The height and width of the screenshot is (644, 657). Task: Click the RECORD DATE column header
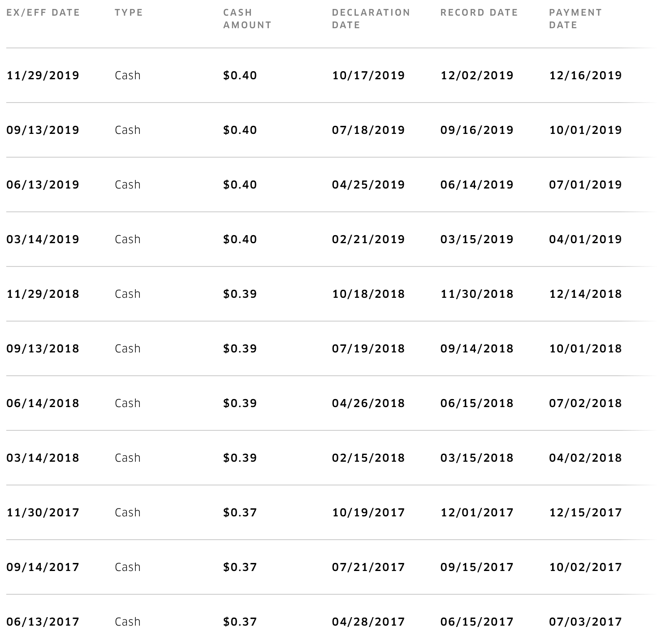click(x=479, y=13)
